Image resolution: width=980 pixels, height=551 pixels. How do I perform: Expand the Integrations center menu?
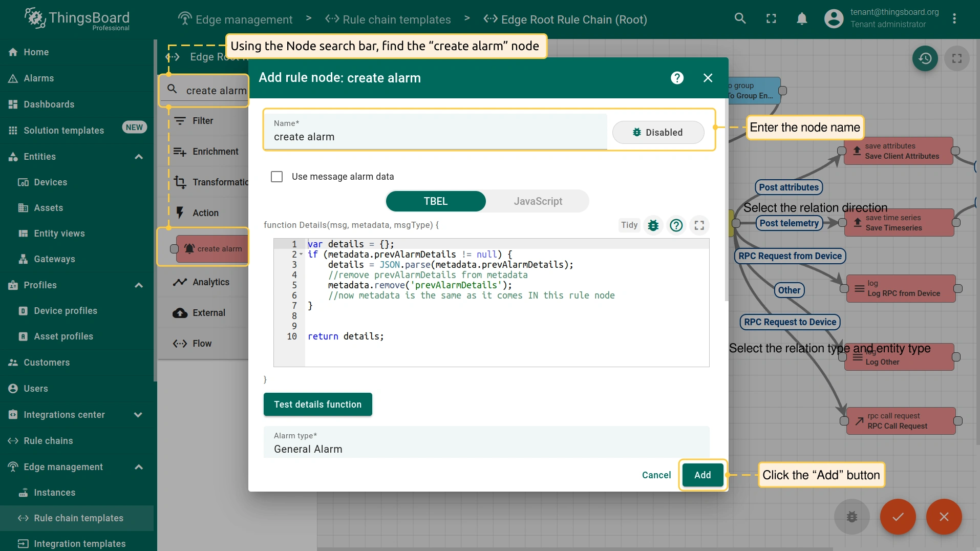(x=138, y=415)
